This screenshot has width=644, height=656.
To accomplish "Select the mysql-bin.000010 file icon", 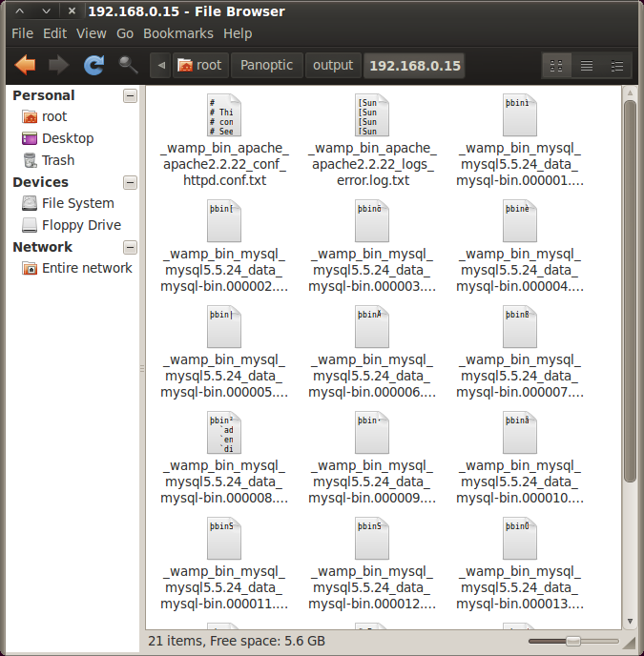I will point(520,433).
